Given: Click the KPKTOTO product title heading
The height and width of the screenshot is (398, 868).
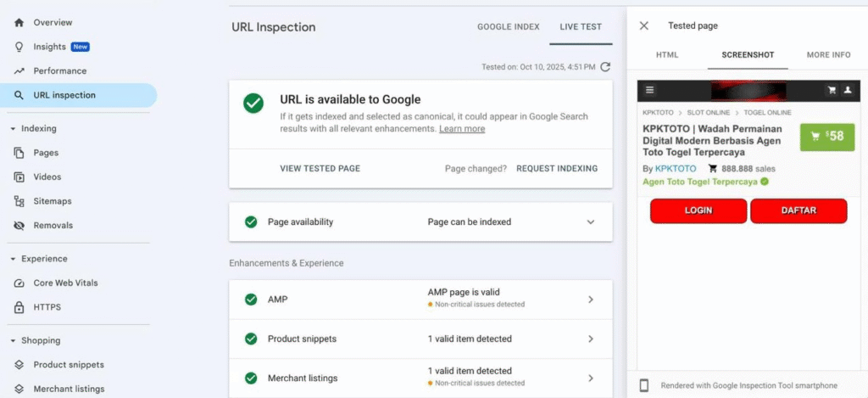Looking at the screenshot, I should (x=712, y=140).
